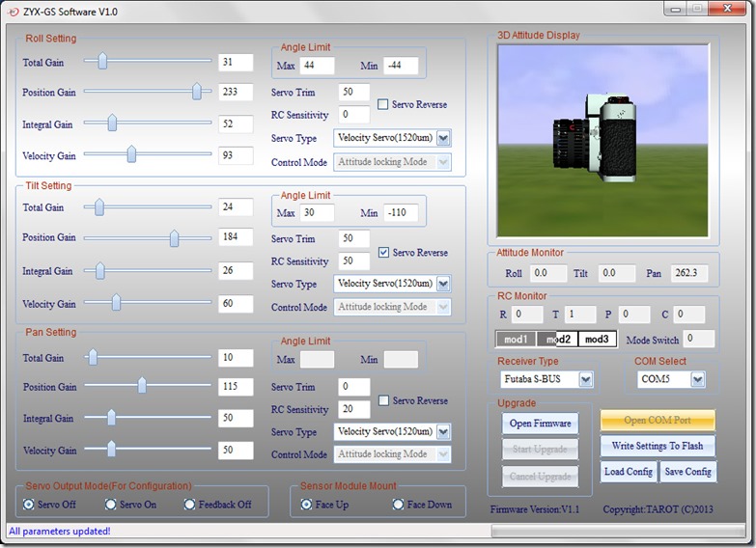Click the Roll Angle Limit Max field
The height and width of the screenshot is (548, 756).
coord(317,66)
